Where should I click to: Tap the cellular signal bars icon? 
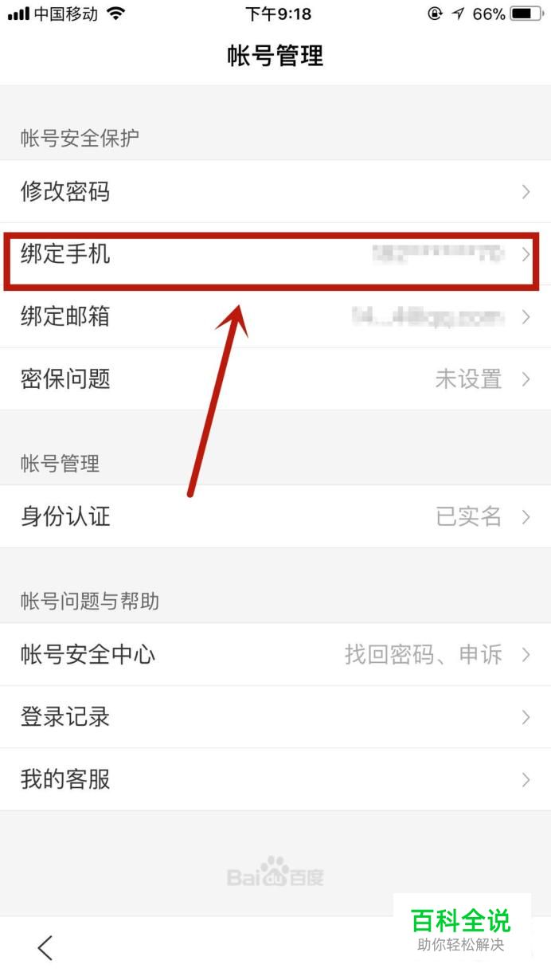[18, 14]
